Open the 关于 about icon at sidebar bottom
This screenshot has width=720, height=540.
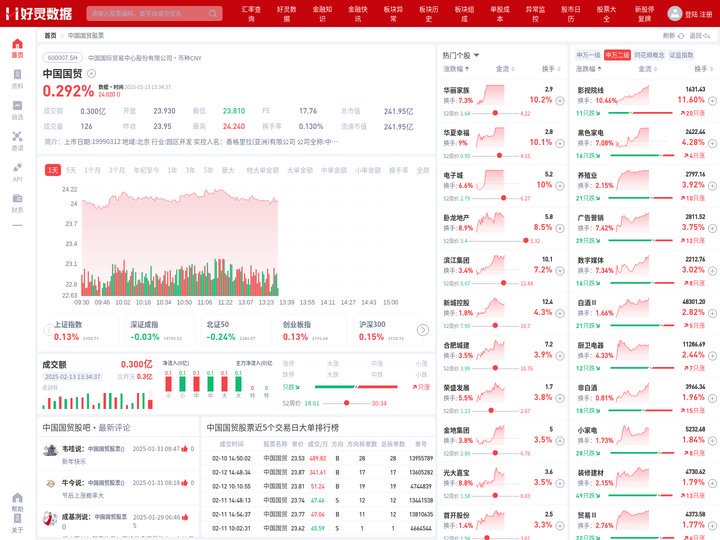17,523
